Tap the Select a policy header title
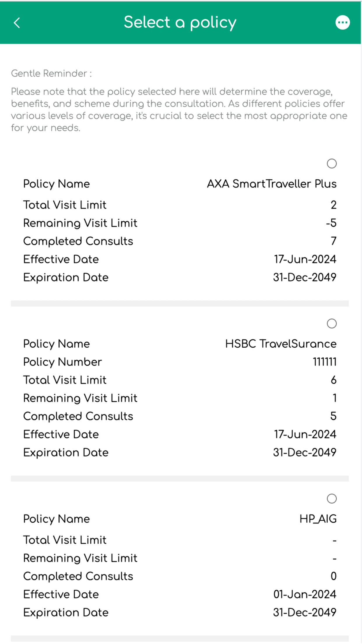362x644 pixels. click(x=180, y=22)
